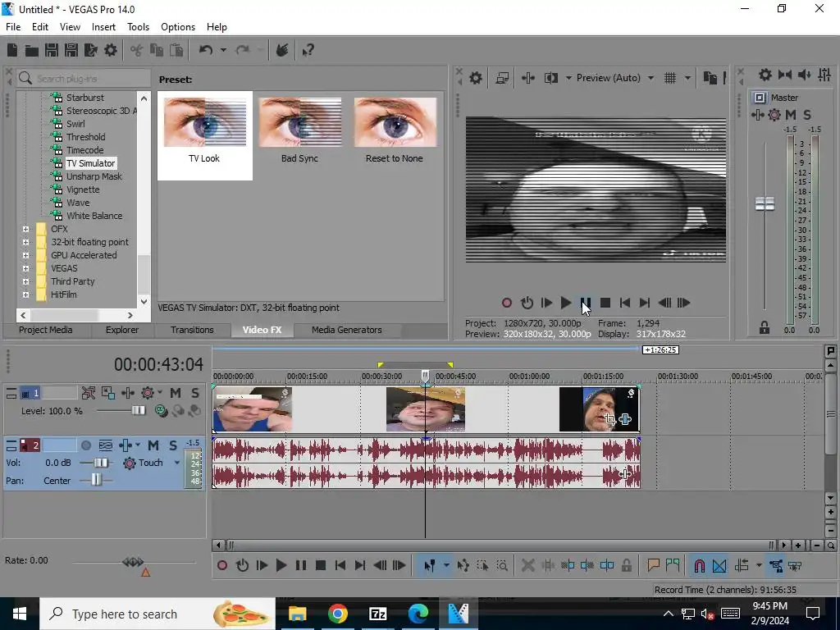This screenshot has width=840, height=630.
Task: Expand the GPU Accelerated folder
Action: [x=25, y=255]
